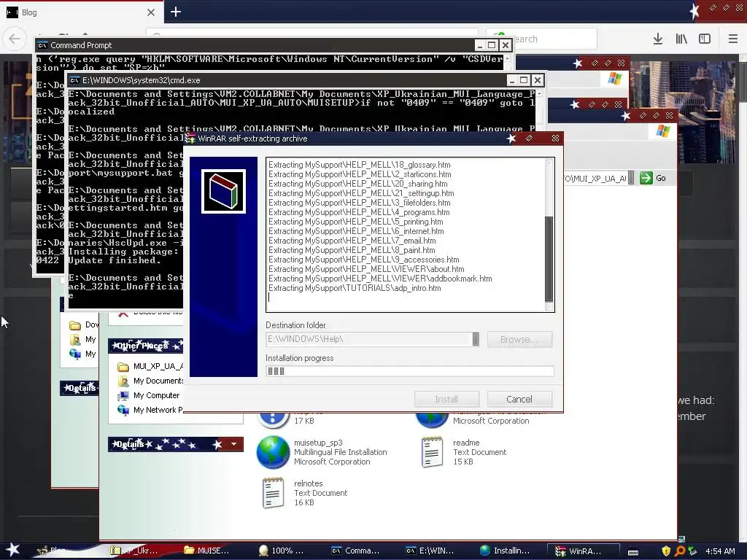Select the muisetup_sp3 file name
The width and height of the screenshot is (747, 560).
pyautogui.click(x=318, y=443)
